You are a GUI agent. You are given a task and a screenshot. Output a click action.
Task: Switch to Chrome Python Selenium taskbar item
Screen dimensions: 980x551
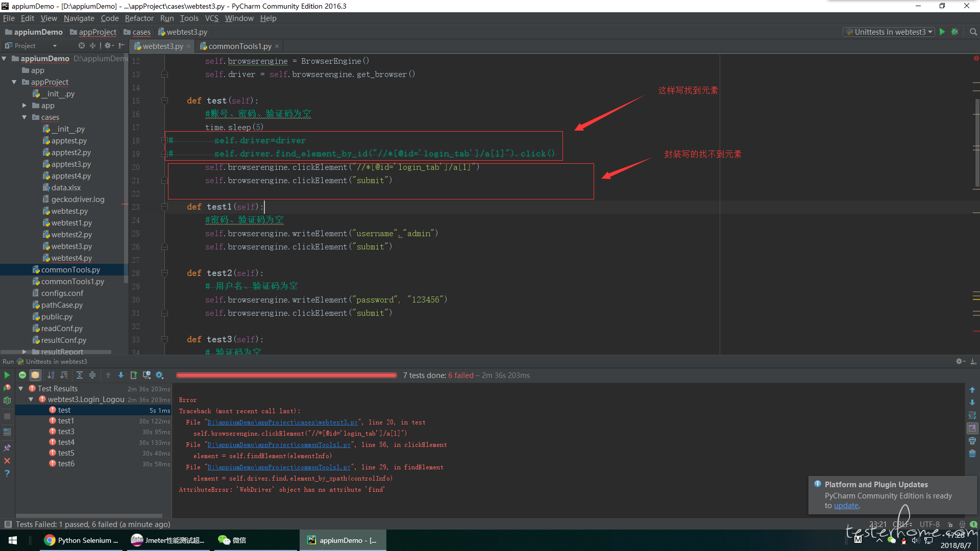pyautogui.click(x=82, y=540)
